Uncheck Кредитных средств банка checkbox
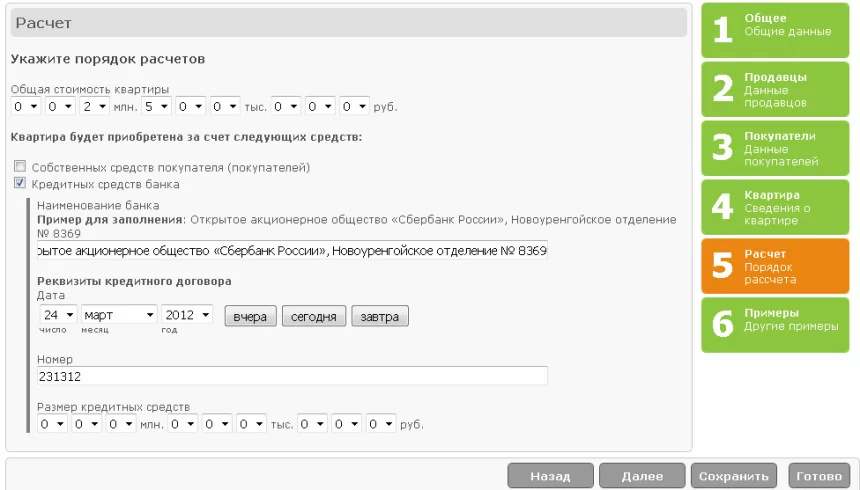 click(x=20, y=183)
